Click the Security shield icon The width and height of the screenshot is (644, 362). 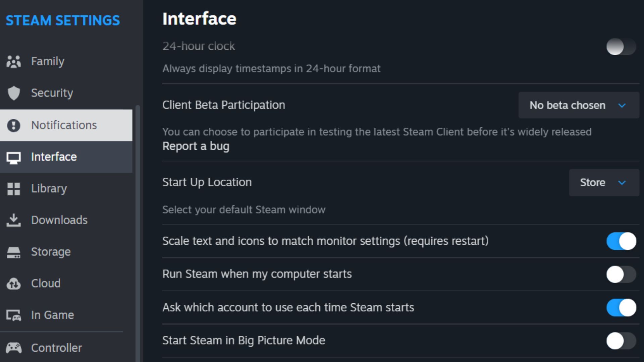(x=14, y=93)
